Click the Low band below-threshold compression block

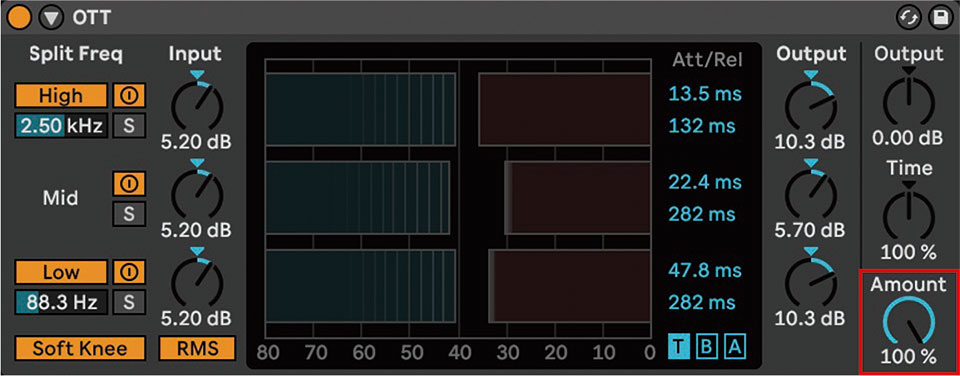(361, 286)
